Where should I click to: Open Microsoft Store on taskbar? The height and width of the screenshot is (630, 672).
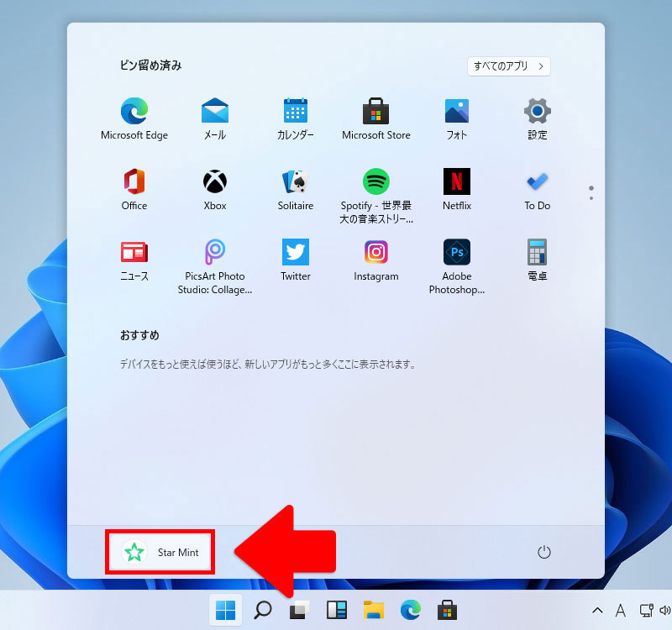point(447,610)
